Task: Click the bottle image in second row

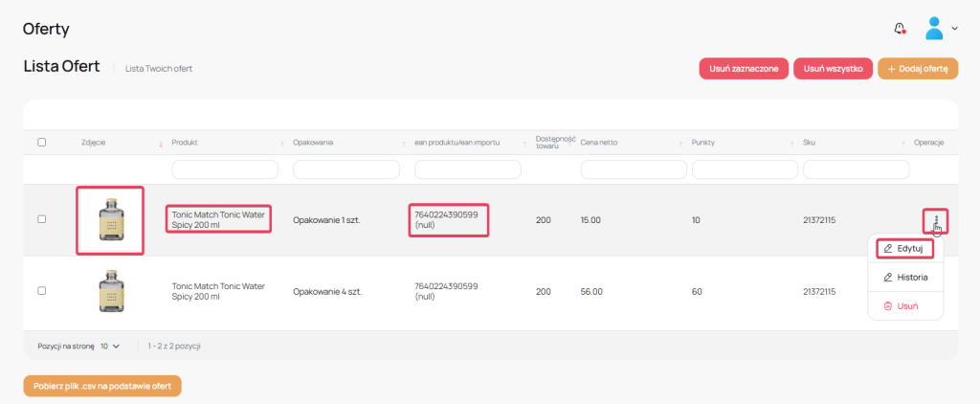Action: coord(110,291)
